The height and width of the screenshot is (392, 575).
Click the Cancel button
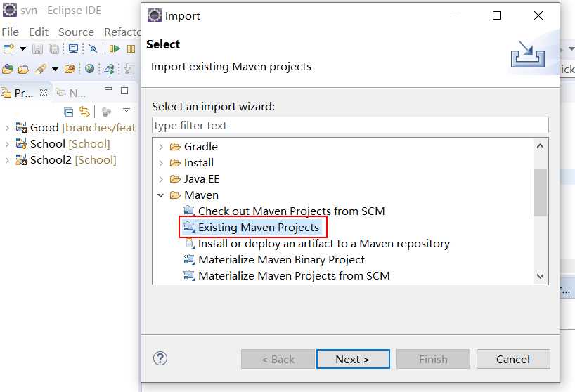tap(513, 359)
